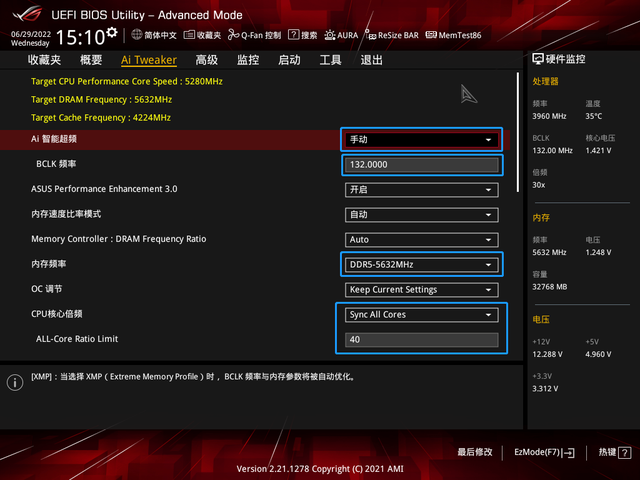Click the EzMode exit arrow icon
The width and height of the screenshot is (640, 480).
pyautogui.click(x=569, y=453)
